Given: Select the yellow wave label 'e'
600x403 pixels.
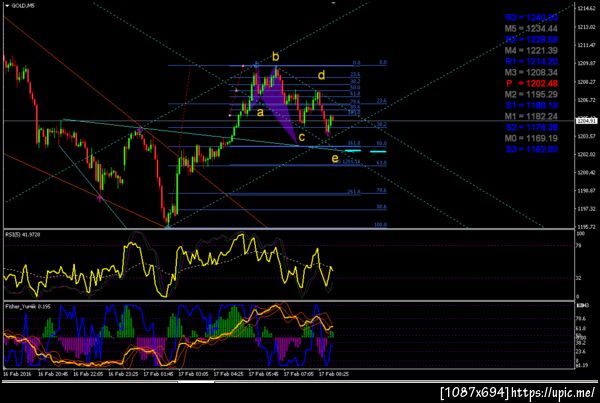Looking at the screenshot, I should tap(335, 158).
